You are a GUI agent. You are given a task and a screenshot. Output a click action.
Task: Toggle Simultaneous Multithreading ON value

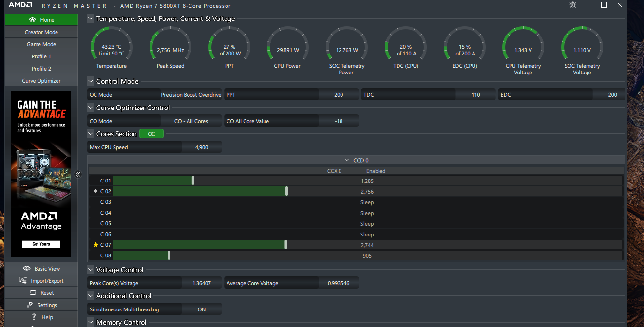[x=202, y=309]
